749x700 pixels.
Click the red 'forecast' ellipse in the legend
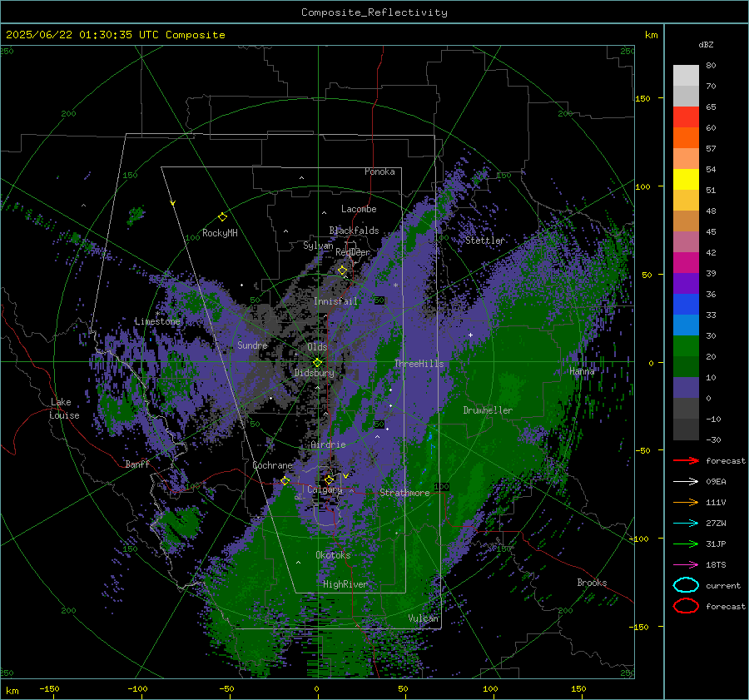[686, 606]
